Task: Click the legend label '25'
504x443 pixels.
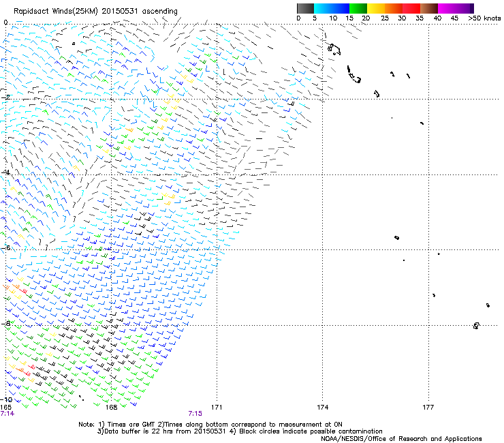Action: coord(385,18)
